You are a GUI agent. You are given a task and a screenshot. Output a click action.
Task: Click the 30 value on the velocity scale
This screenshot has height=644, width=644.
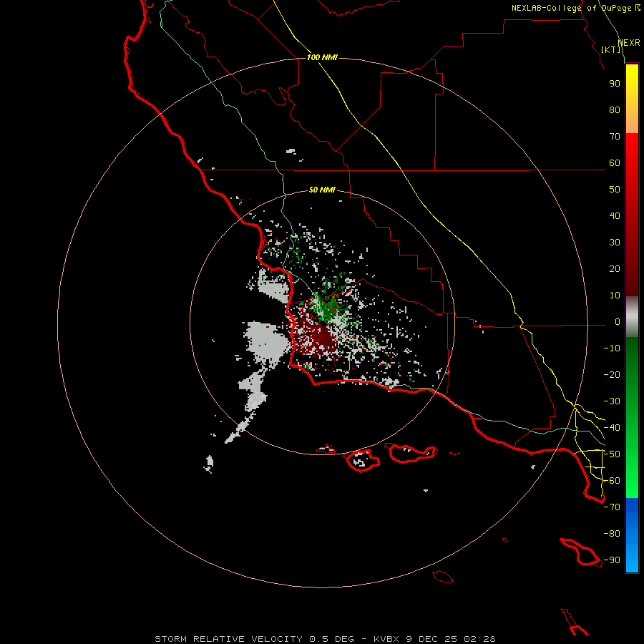pyautogui.click(x=615, y=243)
